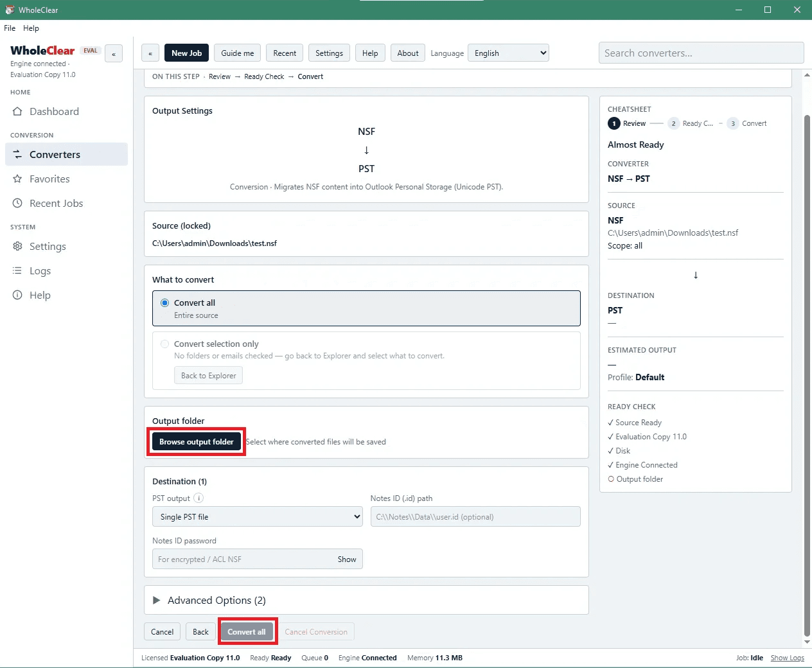The height and width of the screenshot is (668, 812).
Task: Click the Logs list icon
Action: click(17, 271)
